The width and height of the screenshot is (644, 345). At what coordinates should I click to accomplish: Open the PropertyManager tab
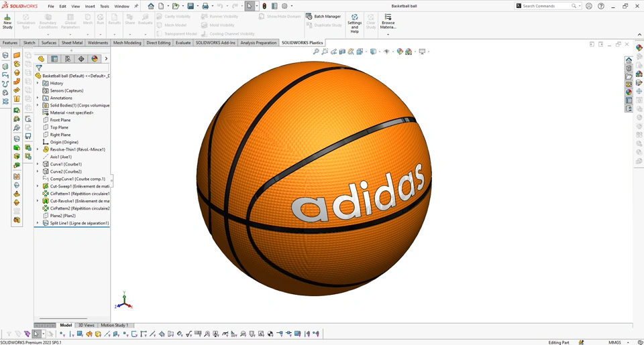[54, 59]
